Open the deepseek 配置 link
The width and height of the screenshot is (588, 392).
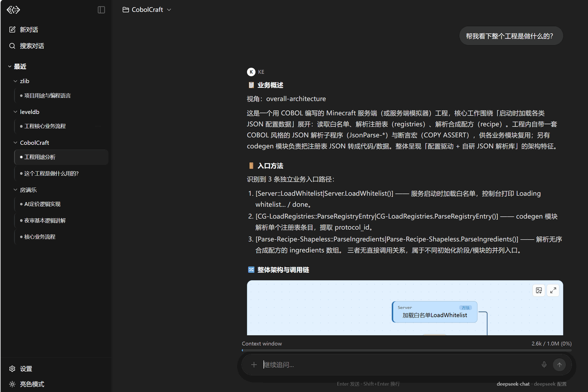click(x=550, y=384)
